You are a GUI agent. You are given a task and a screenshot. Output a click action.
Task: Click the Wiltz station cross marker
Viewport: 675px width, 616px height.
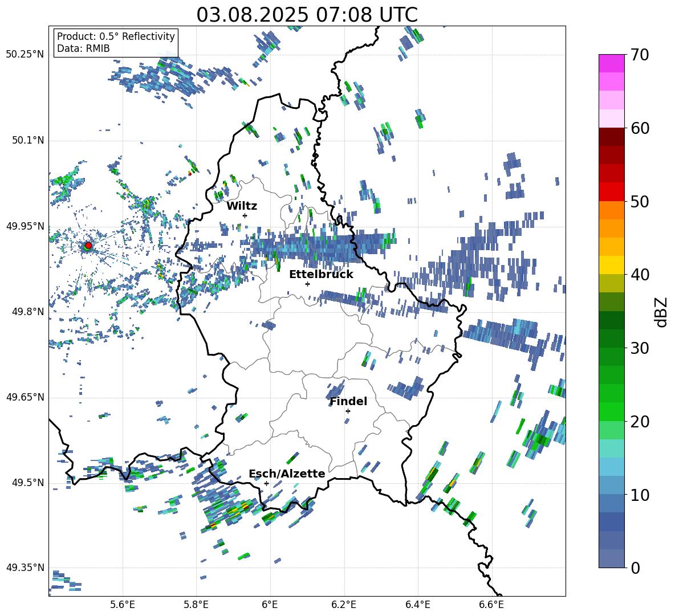[245, 215]
